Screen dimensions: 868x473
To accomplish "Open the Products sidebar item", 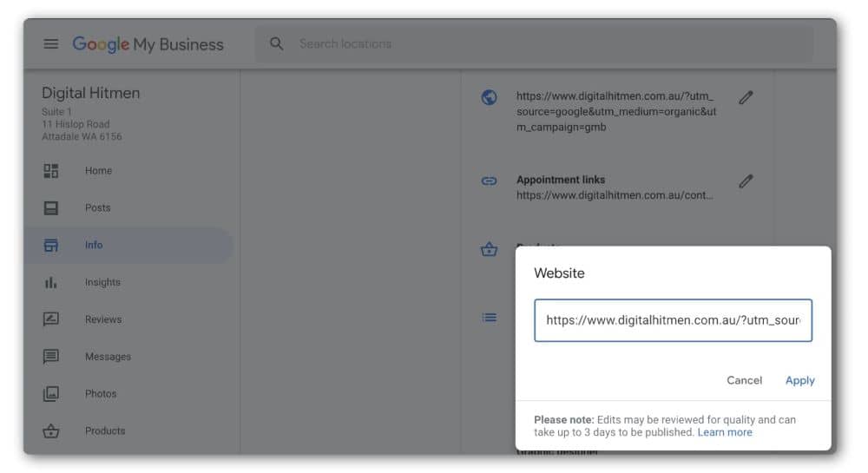I will (x=105, y=430).
